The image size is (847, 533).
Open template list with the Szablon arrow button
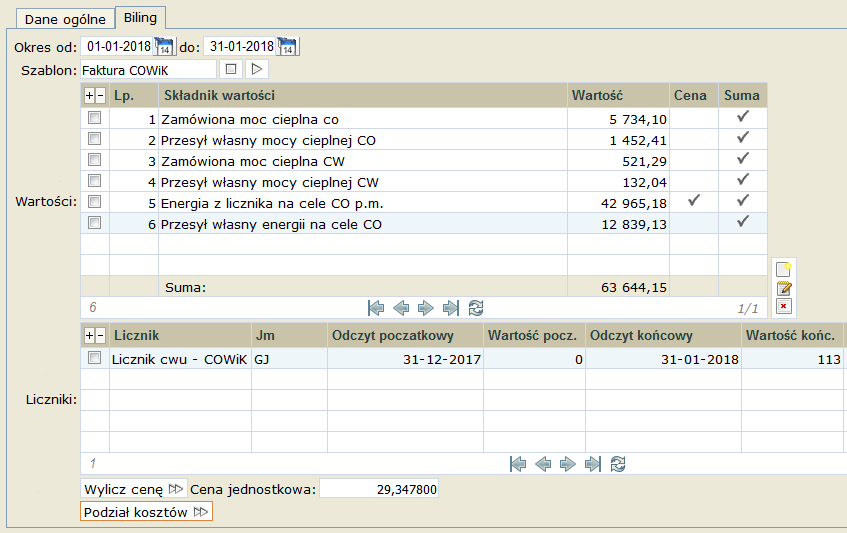tap(257, 69)
